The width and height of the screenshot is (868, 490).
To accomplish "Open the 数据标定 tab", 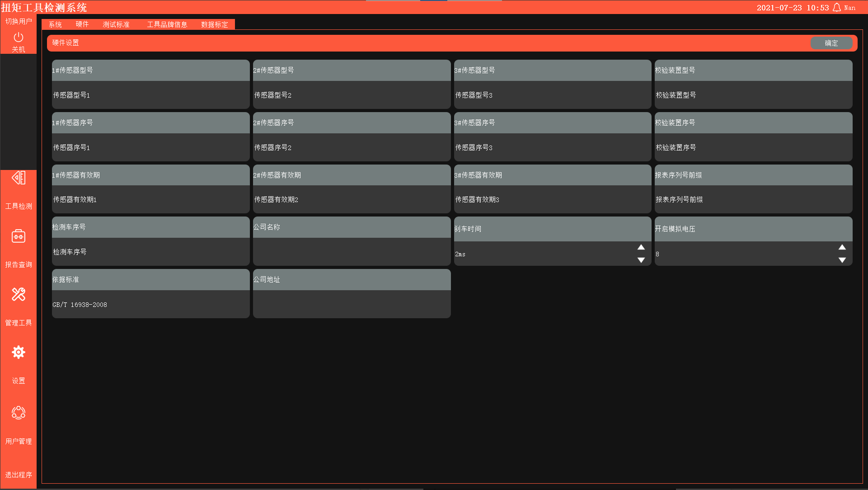I will (215, 24).
